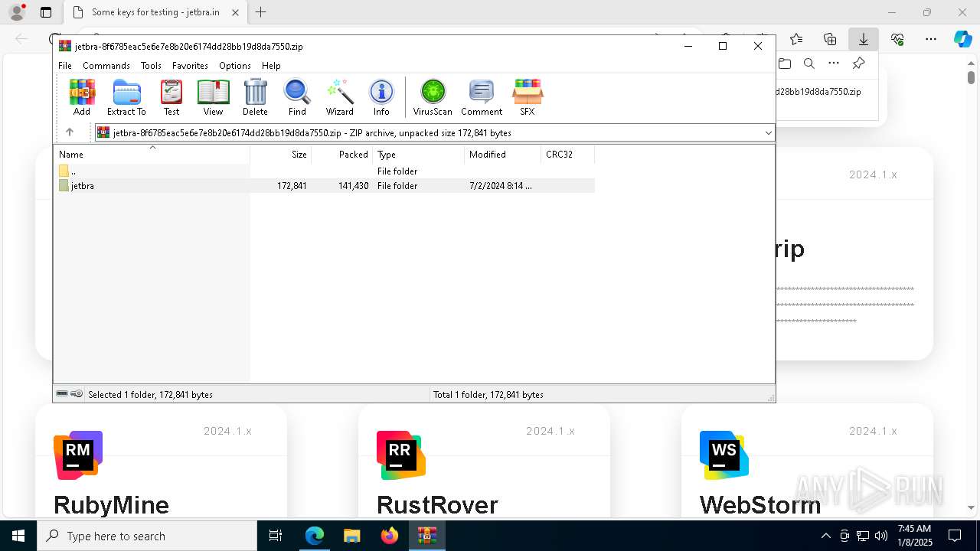The width and height of the screenshot is (980, 551).
Task: Open the notification center
Action: point(955,536)
